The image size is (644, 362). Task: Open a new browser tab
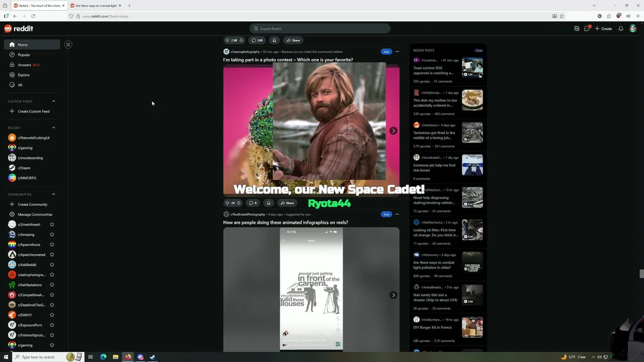129,6
